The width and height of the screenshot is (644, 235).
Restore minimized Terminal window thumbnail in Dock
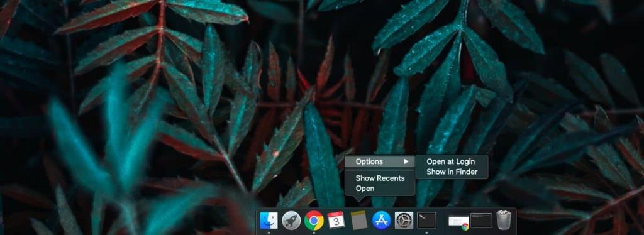tap(481, 221)
